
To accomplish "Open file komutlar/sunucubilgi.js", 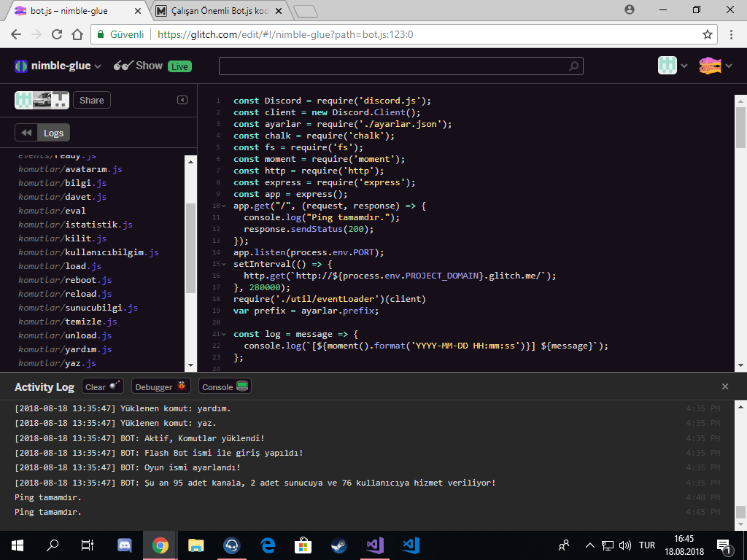I will pos(78,307).
